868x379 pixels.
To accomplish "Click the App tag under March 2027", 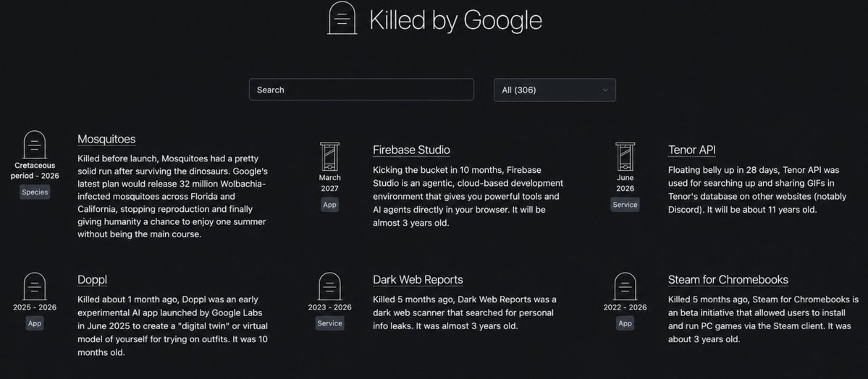I will tap(330, 205).
